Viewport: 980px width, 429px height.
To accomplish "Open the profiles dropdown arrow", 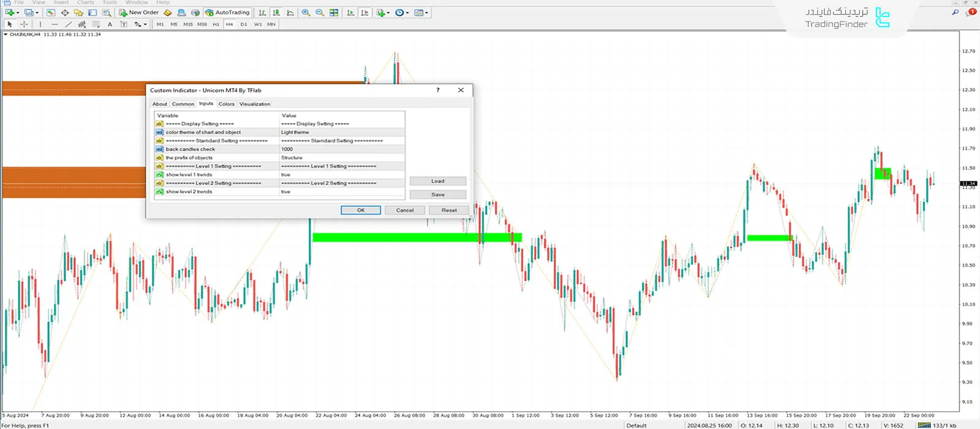I will [x=37, y=12].
